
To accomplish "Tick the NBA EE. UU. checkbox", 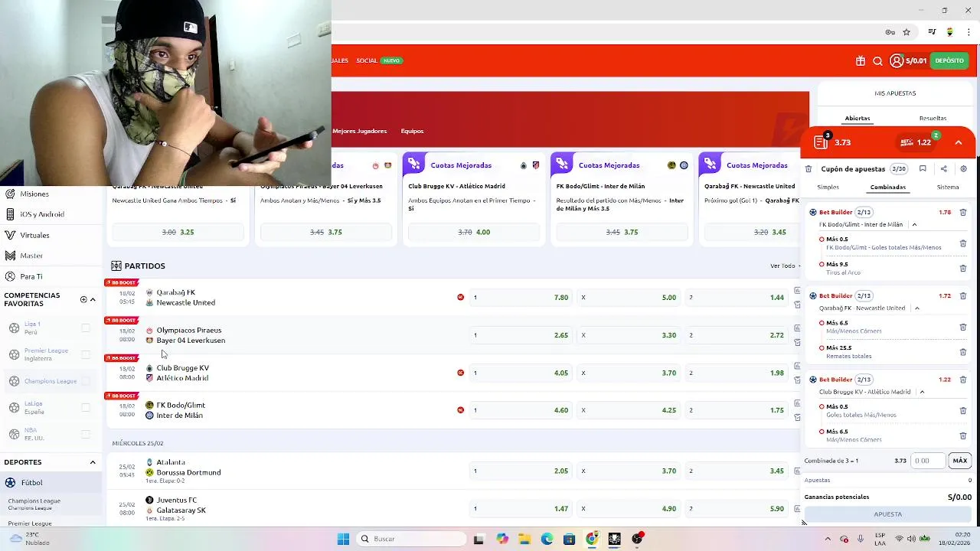I will pyautogui.click(x=86, y=434).
